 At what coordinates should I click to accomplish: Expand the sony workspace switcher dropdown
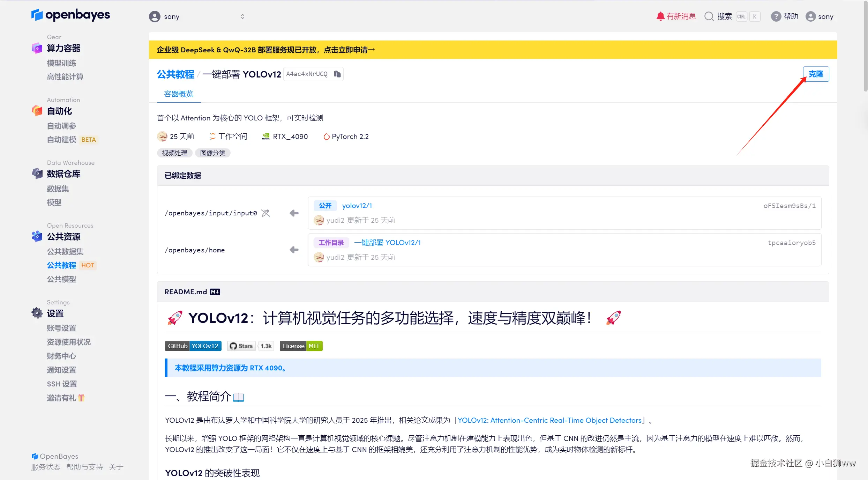(242, 16)
